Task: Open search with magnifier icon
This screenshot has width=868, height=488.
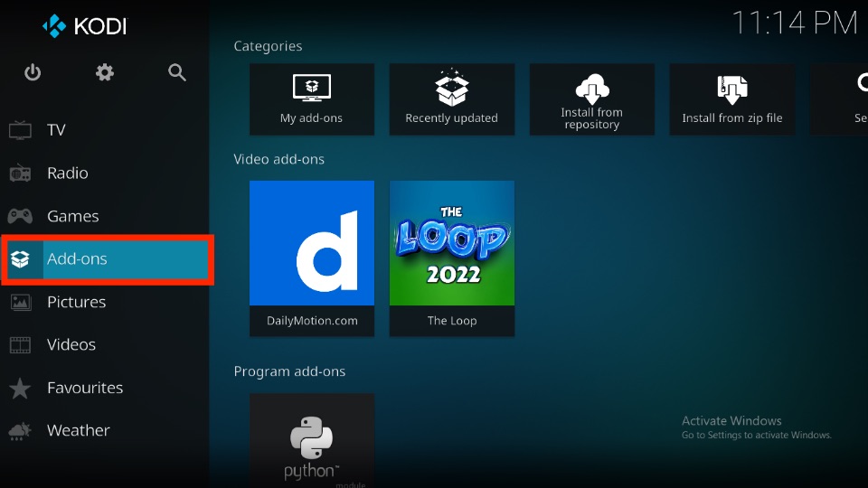Action: [x=177, y=72]
